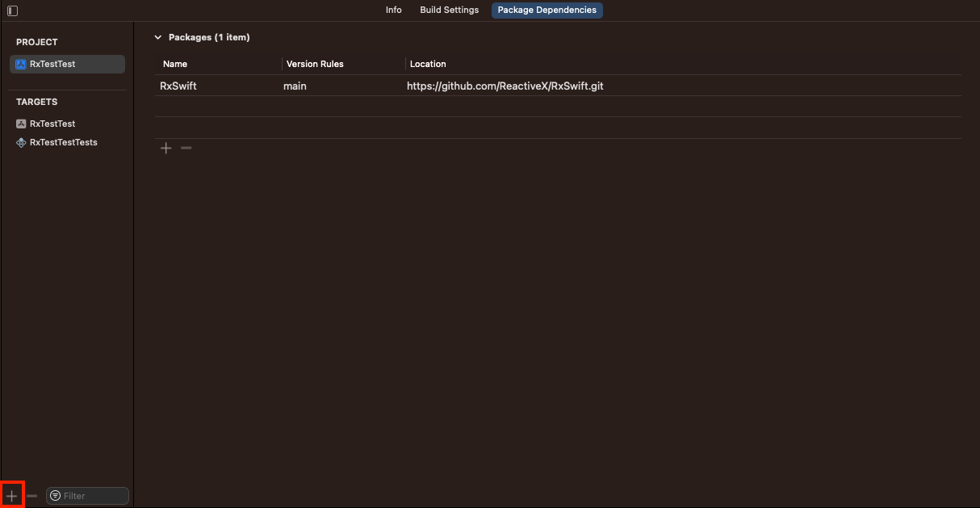Screen dimensions: 980x508
Task: Open the Info tab
Action: click(x=394, y=10)
